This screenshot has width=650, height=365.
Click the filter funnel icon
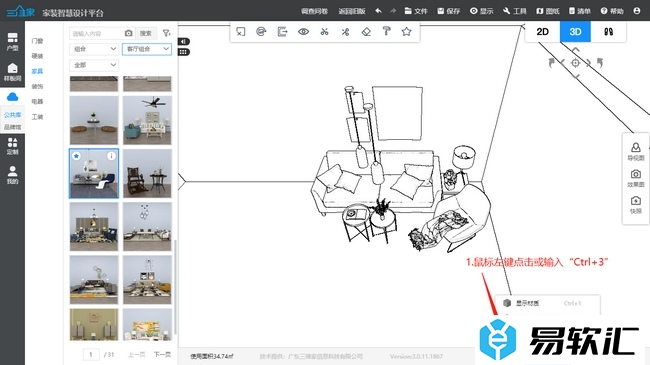click(x=166, y=33)
